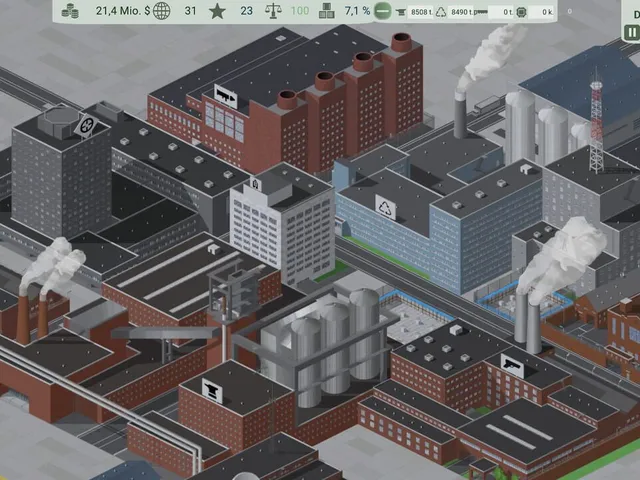
Task: Click the star rating icon
Action: click(217, 11)
